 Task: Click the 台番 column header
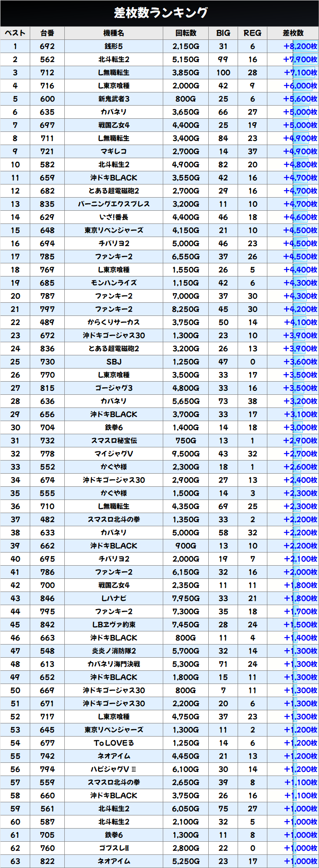(47, 33)
